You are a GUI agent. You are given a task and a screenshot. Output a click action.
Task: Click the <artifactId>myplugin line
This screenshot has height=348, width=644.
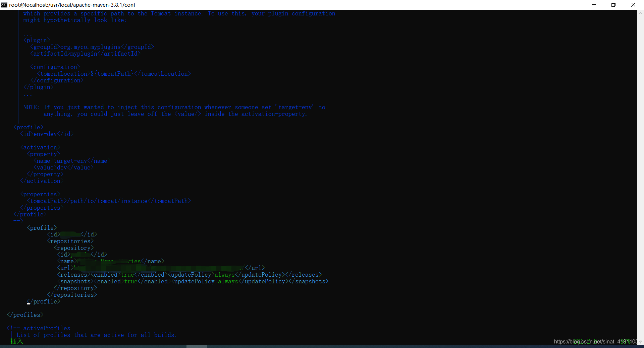pyautogui.click(x=85, y=54)
